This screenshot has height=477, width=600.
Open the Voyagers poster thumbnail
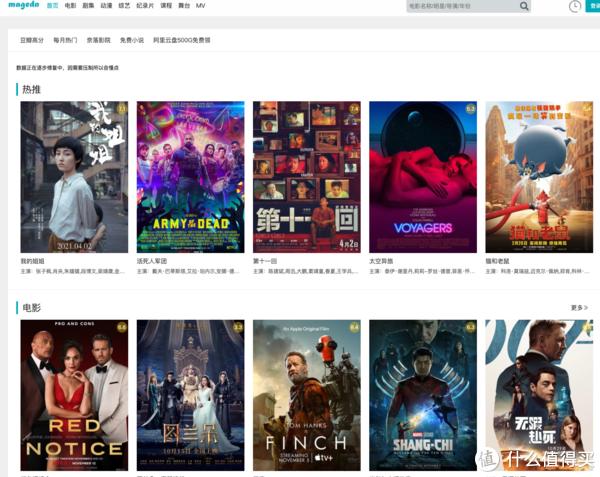(x=423, y=177)
